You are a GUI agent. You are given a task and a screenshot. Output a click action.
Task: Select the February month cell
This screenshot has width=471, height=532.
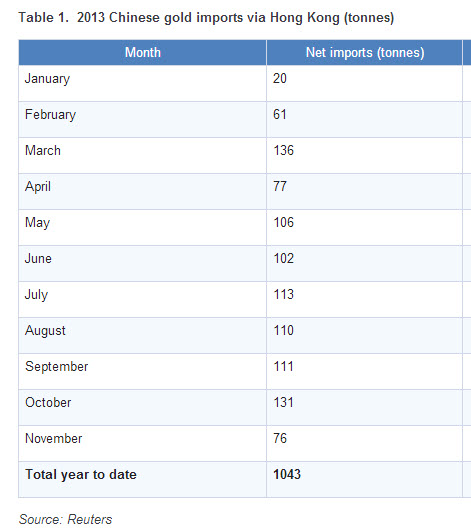coord(143,119)
